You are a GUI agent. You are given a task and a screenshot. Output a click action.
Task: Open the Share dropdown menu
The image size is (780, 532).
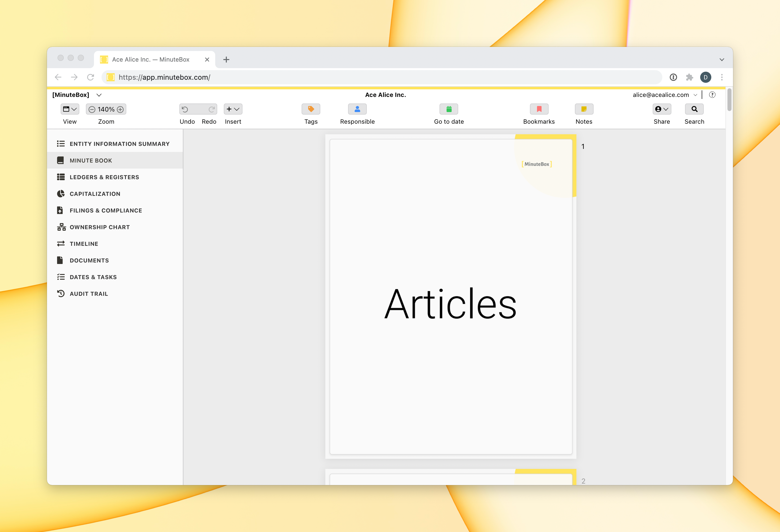click(662, 109)
